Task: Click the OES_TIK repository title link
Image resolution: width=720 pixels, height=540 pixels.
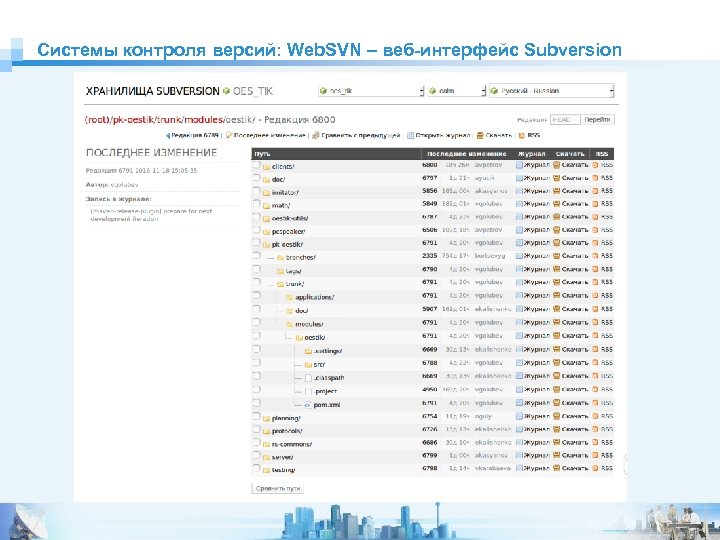Action: pos(253,91)
